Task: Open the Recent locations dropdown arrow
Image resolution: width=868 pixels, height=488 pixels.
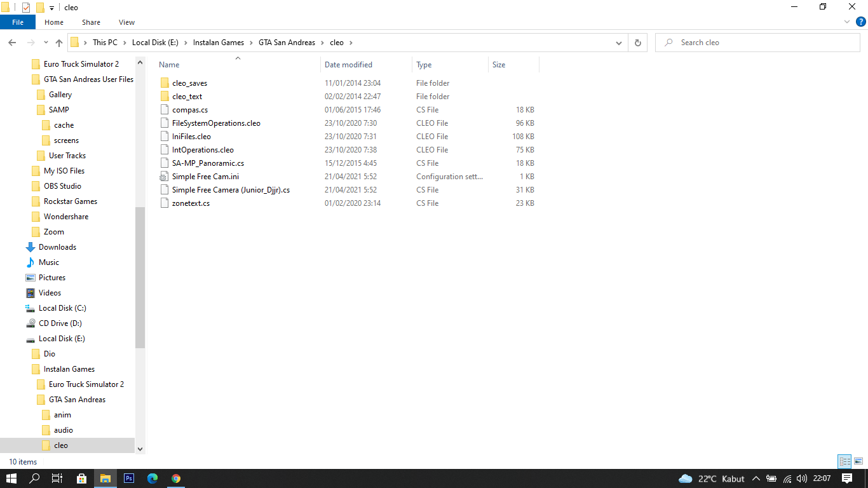Action: point(46,43)
